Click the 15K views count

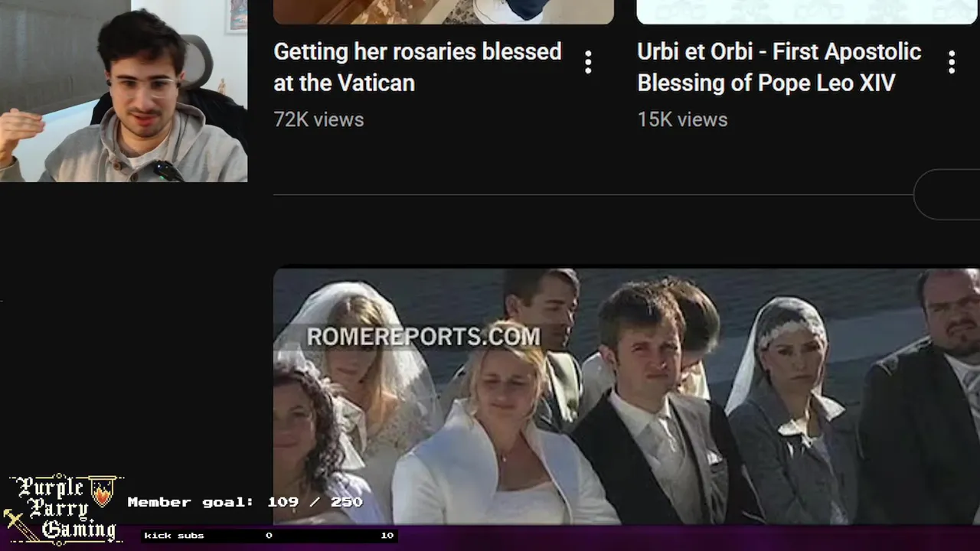(x=682, y=119)
